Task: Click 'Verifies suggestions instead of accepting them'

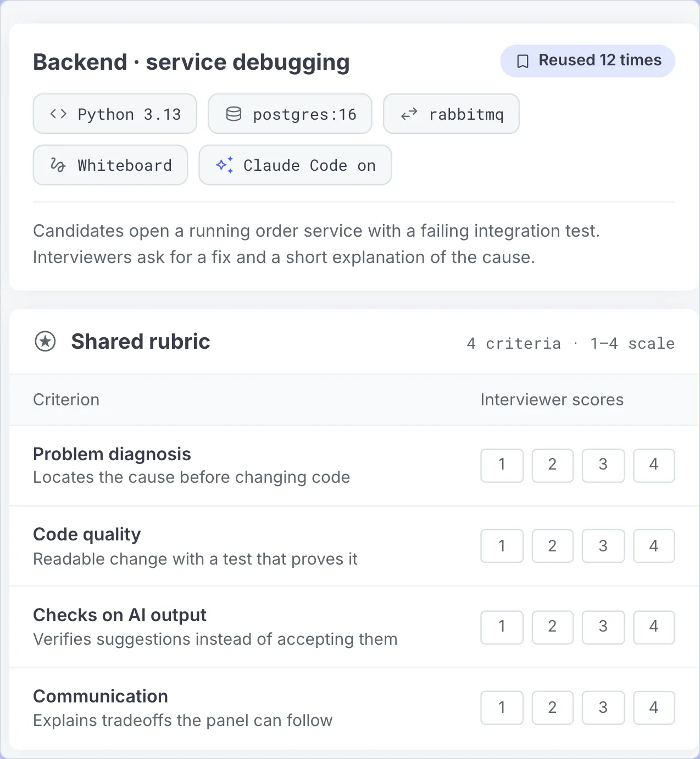Action: coord(215,639)
